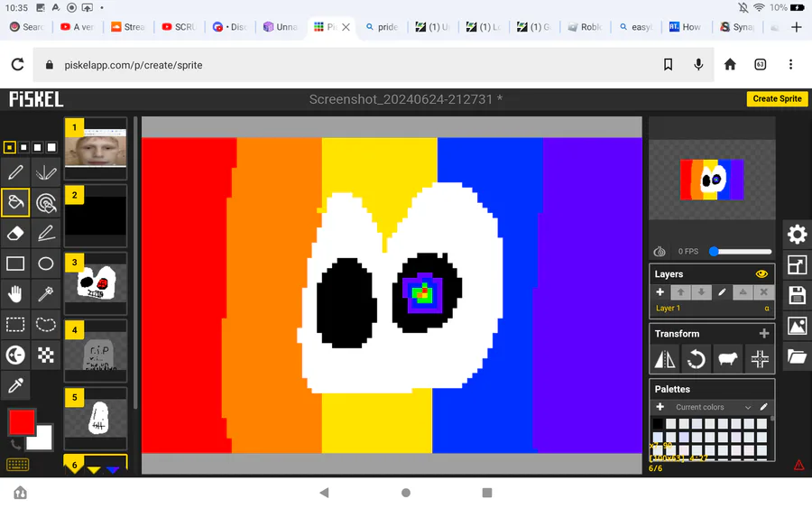Edit the current palette pencil

click(x=763, y=407)
